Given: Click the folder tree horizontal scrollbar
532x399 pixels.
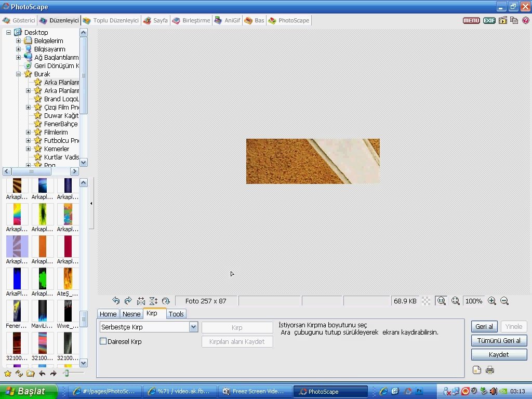Looking at the screenshot, I should point(31,171).
